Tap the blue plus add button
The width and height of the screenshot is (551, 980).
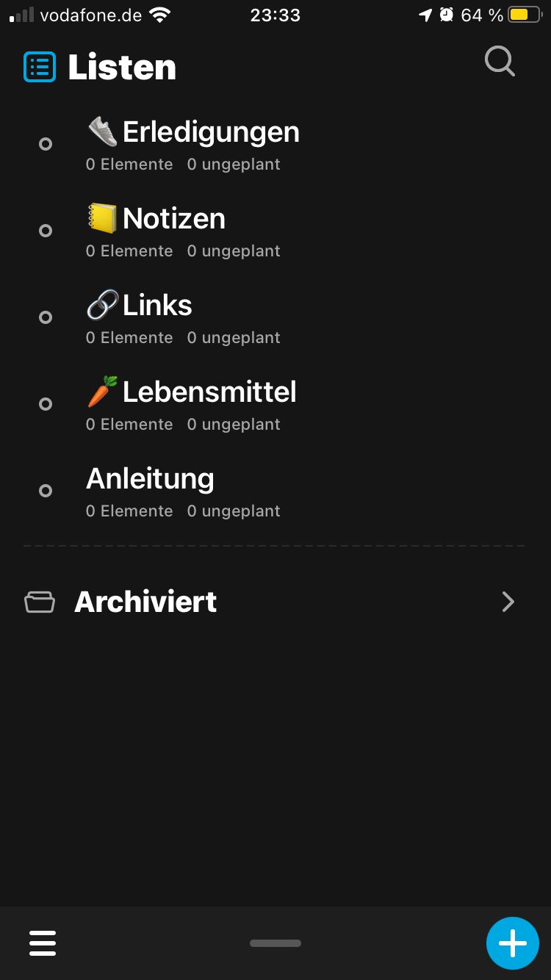pos(512,943)
